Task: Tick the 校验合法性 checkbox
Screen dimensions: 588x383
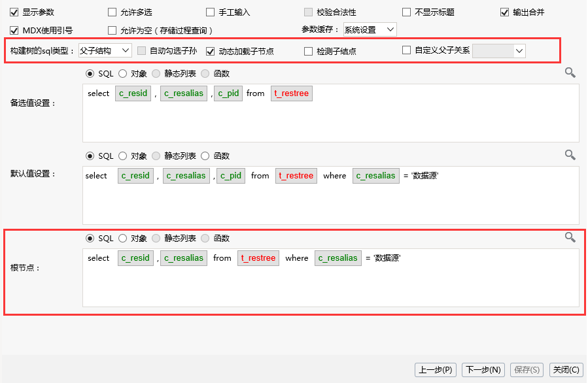Action: point(308,12)
